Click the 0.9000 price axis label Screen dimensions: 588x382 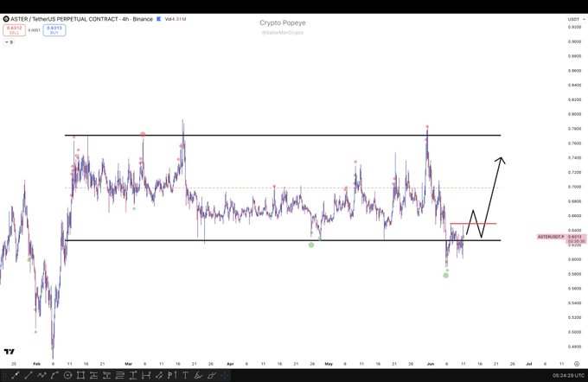coord(574,41)
